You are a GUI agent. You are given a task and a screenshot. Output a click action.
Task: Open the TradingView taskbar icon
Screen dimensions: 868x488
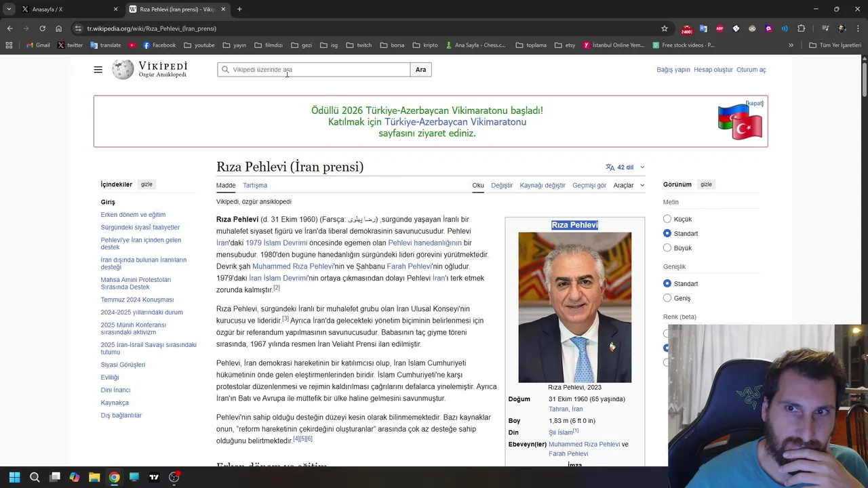tap(154, 477)
